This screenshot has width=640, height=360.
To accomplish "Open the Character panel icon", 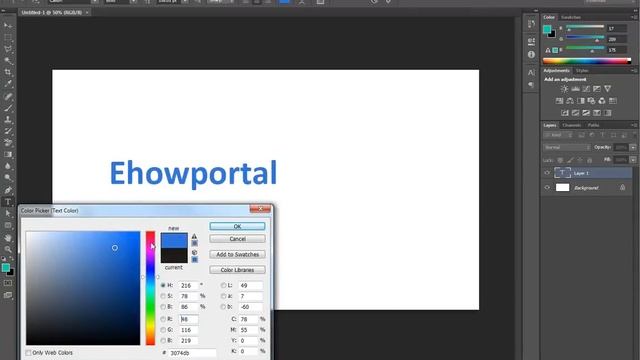I will click(531, 73).
